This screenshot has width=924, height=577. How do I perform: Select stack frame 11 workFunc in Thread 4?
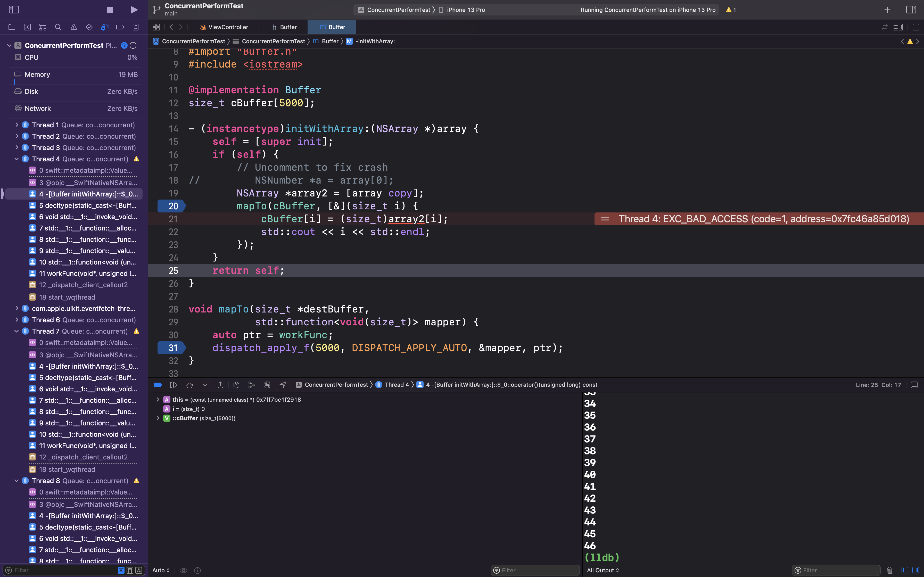coord(87,273)
